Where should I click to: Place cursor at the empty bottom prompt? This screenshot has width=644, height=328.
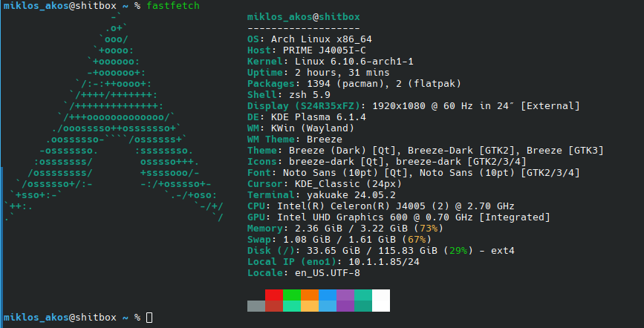point(150,318)
